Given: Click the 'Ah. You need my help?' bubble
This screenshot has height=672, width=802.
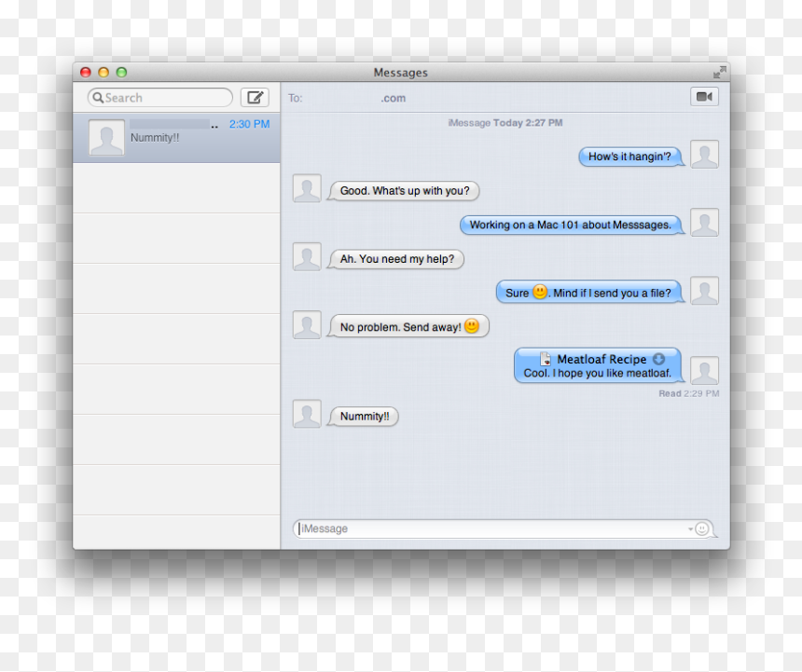Looking at the screenshot, I should click(396, 259).
